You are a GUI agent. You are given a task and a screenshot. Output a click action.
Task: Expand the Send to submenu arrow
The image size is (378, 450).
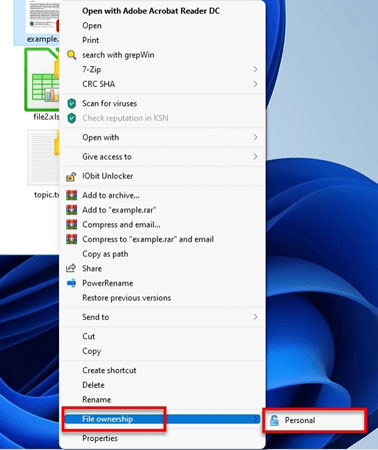[255, 317]
